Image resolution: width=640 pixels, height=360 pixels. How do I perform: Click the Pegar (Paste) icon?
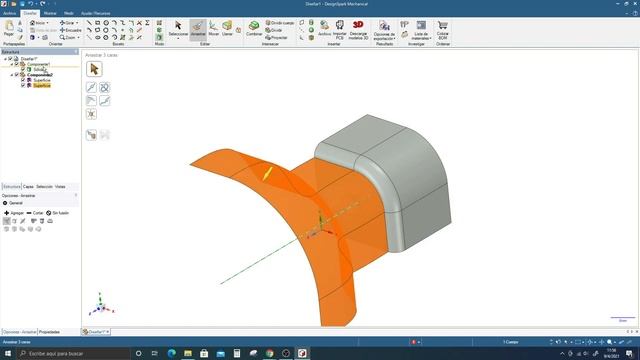(9, 29)
